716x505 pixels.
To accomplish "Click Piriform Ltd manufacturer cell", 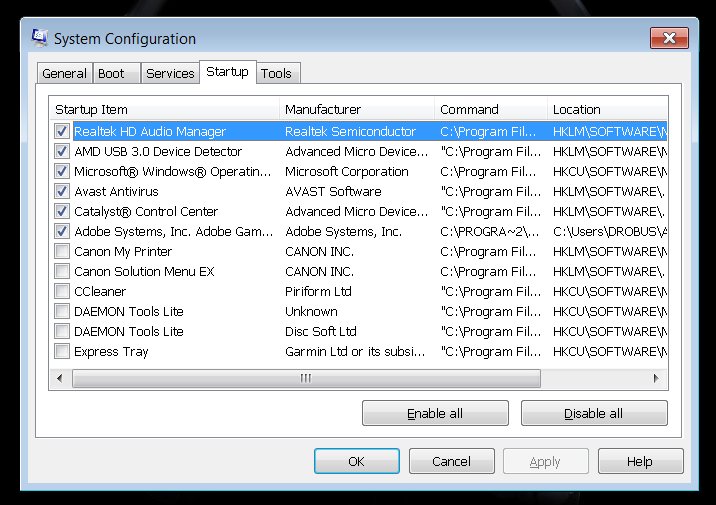I will pos(318,291).
